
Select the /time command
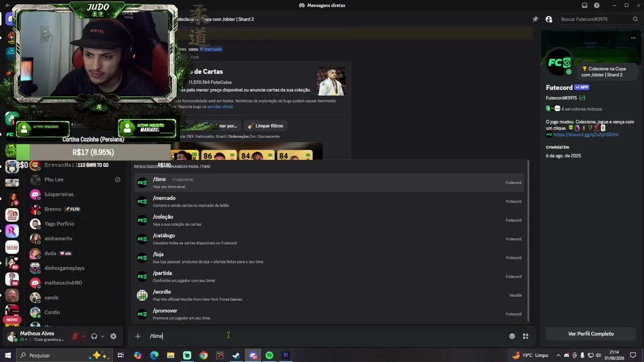(330, 183)
